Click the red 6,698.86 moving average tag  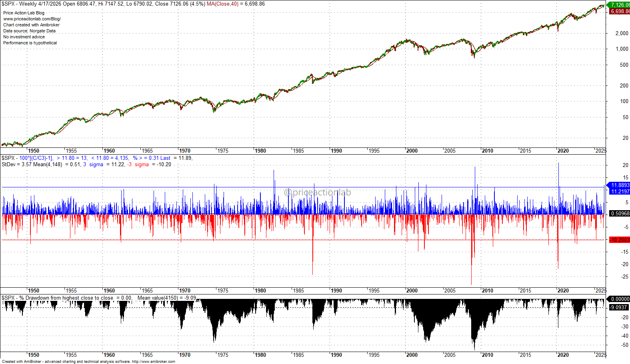[620, 11]
